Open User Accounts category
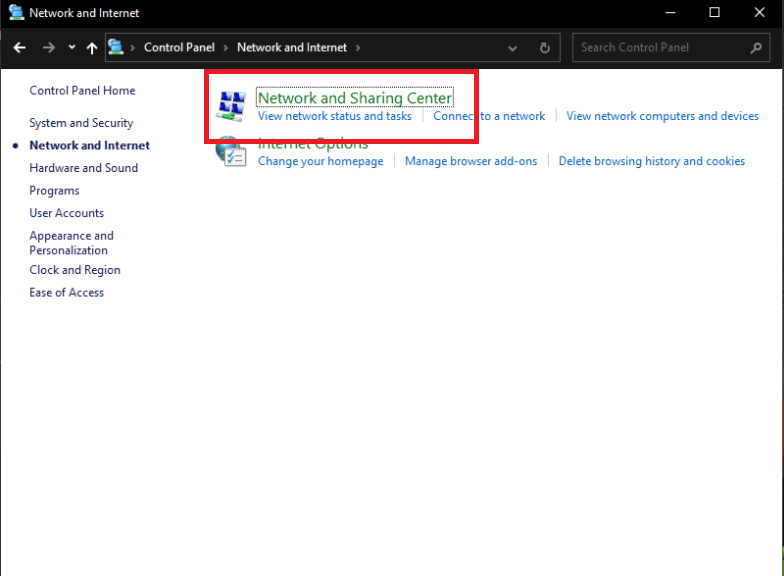The image size is (784, 576). tap(66, 213)
